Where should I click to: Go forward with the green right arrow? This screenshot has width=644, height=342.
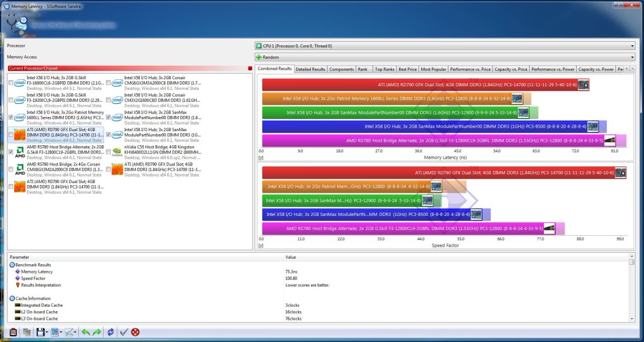coord(97,332)
